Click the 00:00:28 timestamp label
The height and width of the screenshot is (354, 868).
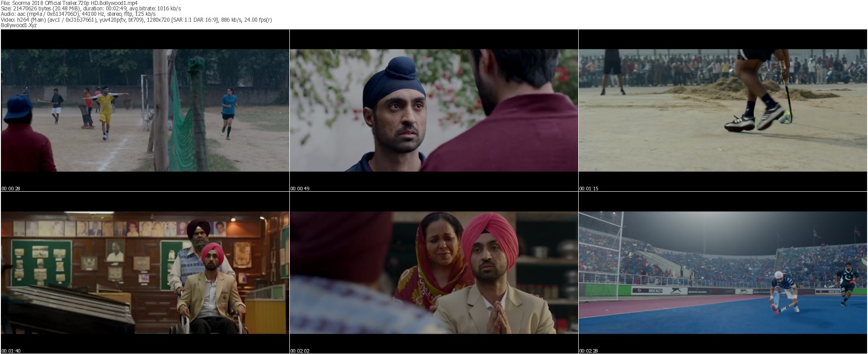11,189
